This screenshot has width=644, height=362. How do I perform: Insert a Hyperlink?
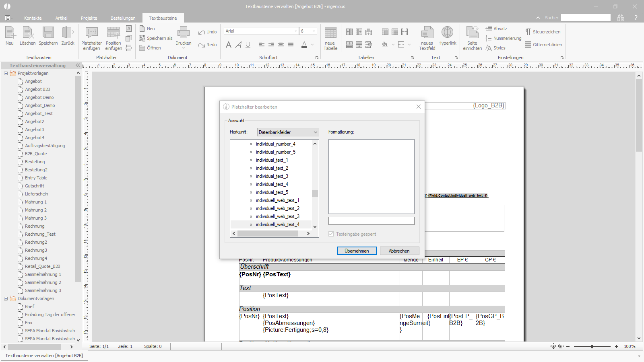447,35
